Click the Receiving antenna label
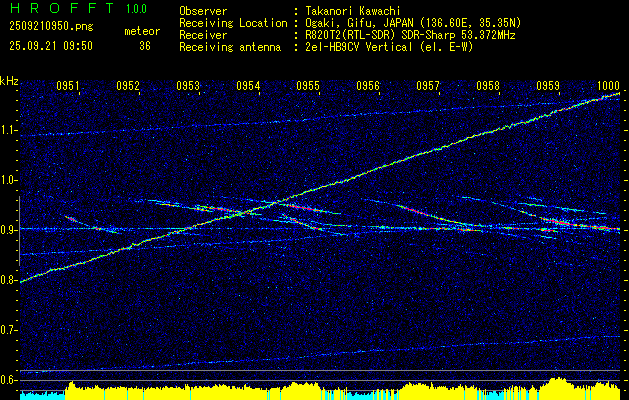This screenshot has width=629, height=400. (x=230, y=47)
